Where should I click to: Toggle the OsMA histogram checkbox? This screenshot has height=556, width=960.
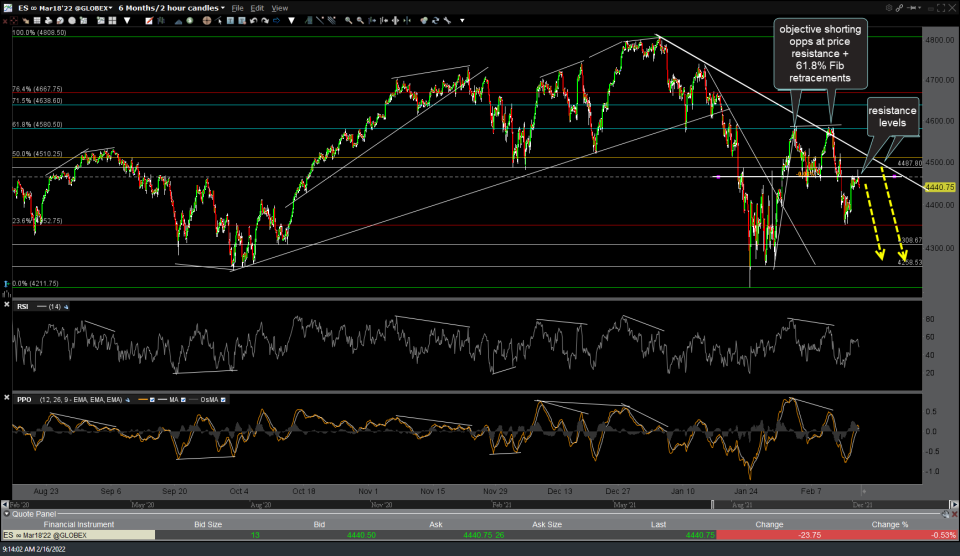(223, 400)
